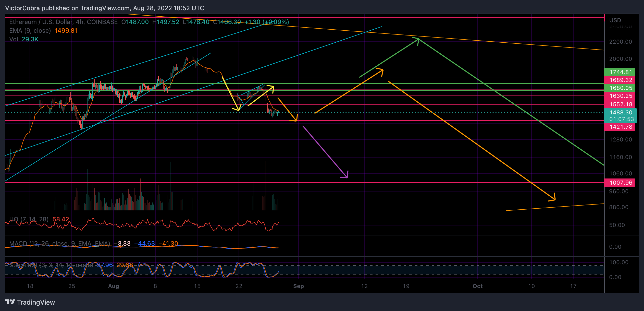The height and width of the screenshot is (311, 644).
Task: Click the +1.30 (+0.09%) change value
Action: pos(267,22)
